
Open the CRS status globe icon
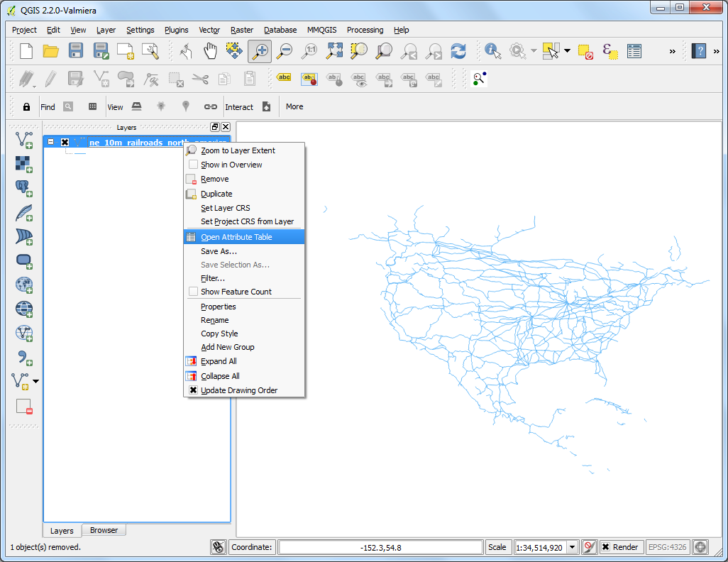[x=700, y=547]
